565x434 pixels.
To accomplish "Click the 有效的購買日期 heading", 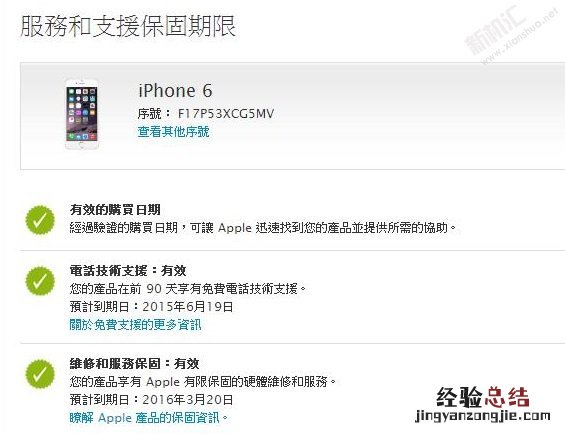I will point(115,210).
